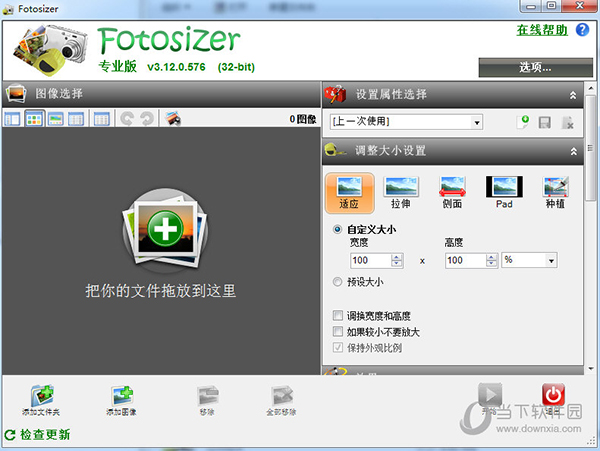Viewport: 600px width, 451px height.
Task: Select the Pad resize mode
Action: [x=504, y=193]
